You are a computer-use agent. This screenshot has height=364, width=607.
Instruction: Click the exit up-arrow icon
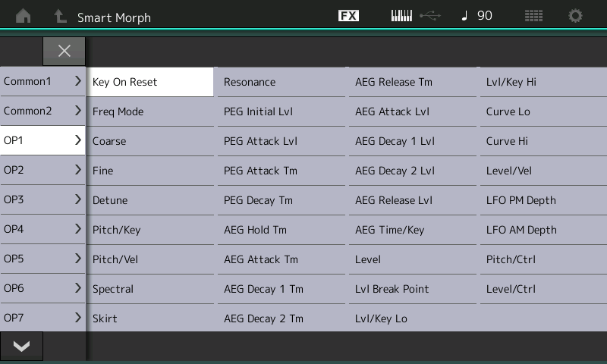point(60,16)
